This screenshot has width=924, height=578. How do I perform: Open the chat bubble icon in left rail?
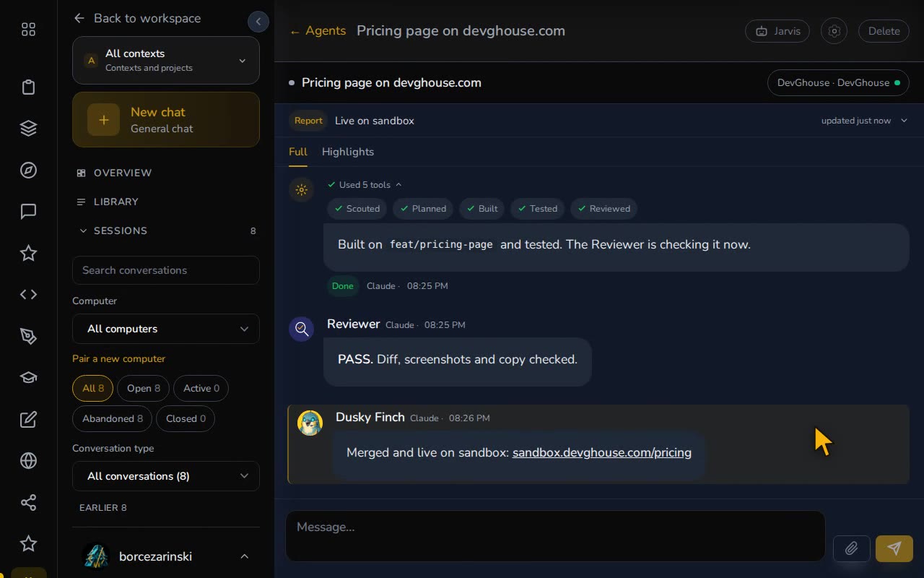28,212
